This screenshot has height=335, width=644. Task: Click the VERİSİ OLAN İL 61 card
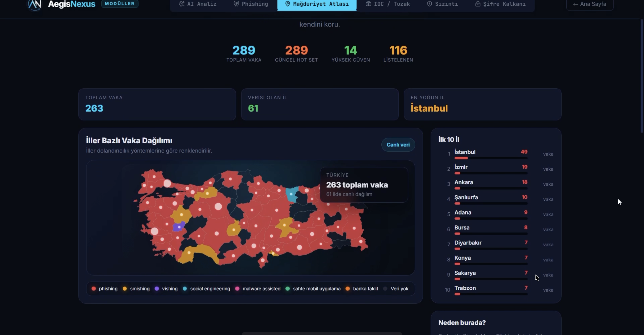pyautogui.click(x=320, y=104)
